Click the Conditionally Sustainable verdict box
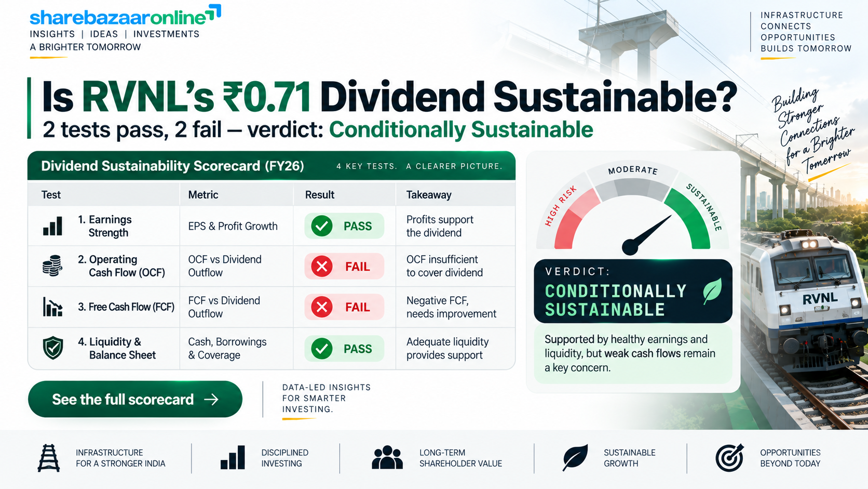 tap(633, 291)
